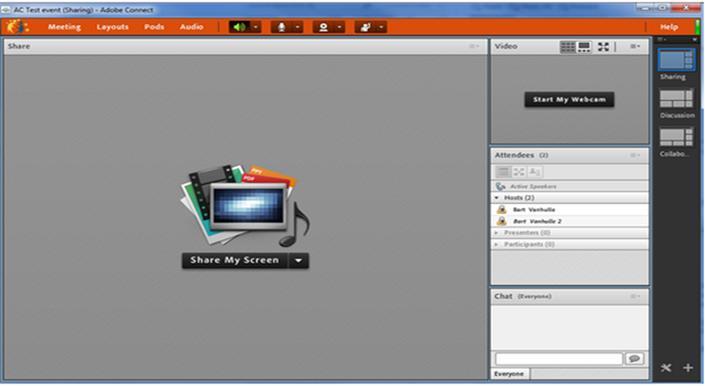Select the Sharing layout thumbnail
705x386 pixels.
tap(676, 60)
